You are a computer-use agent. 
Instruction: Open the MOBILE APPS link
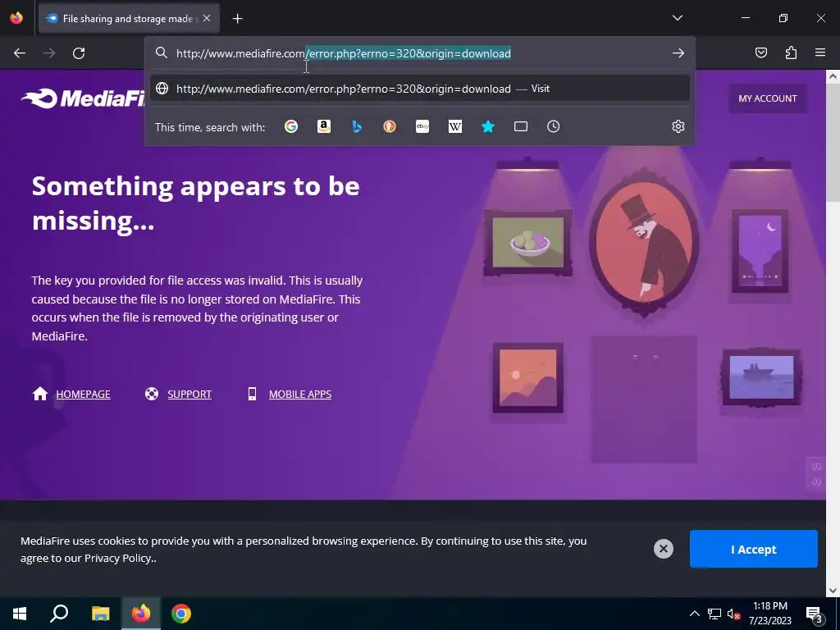point(300,395)
